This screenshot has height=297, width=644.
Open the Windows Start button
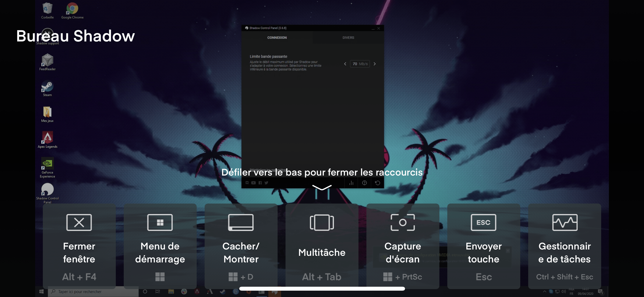coord(42,291)
